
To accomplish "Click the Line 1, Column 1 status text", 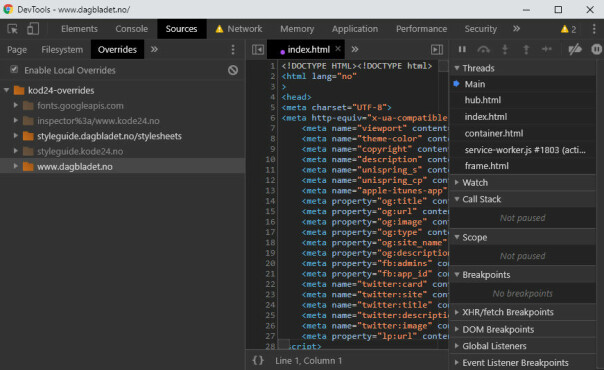I will tap(309, 361).
